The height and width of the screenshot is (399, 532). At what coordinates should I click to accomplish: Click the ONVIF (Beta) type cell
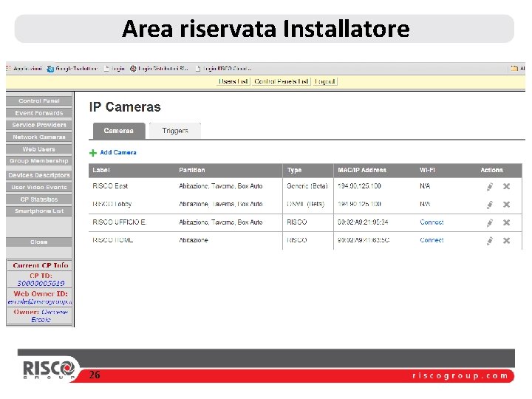coord(306,204)
